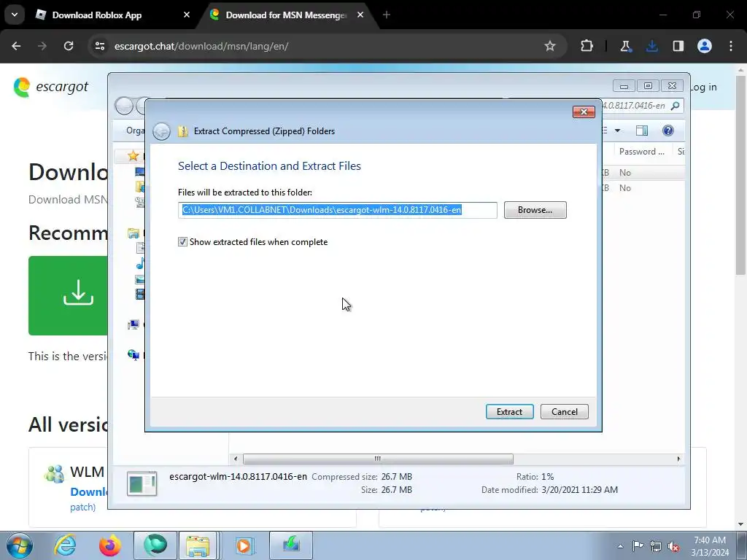Click the muted volume tray icon
The image size is (747, 560).
click(x=673, y=546)
